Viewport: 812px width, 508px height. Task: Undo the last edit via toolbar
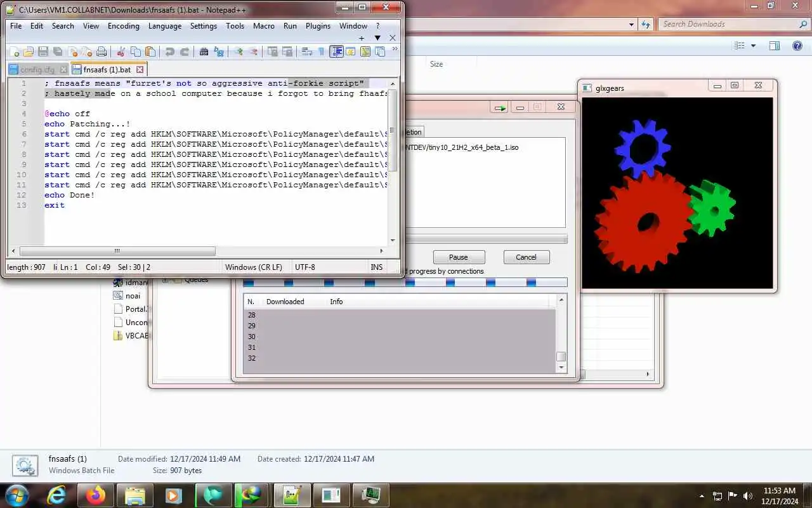pos(169,52)
